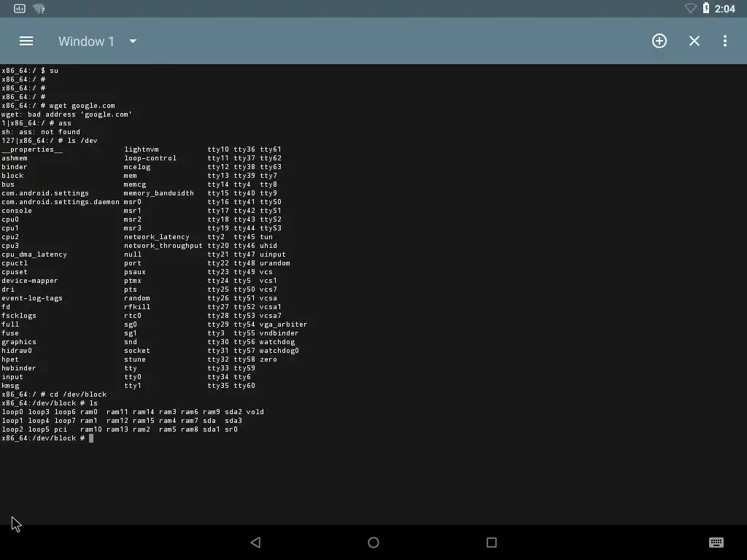Viewport: 747px width, 560px height.
Task: Click the 'sda3' entry
Action: click(233, 421)
